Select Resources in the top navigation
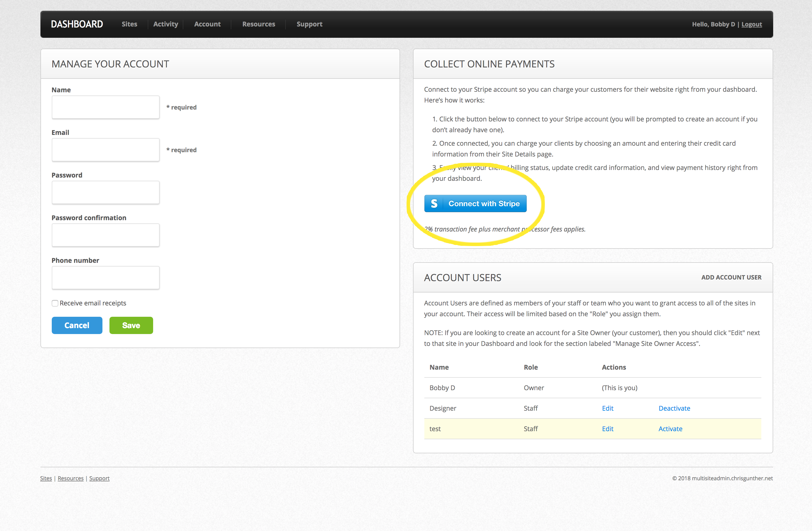The width and height of the screenshot is (812, 531). tap(259, 24)
